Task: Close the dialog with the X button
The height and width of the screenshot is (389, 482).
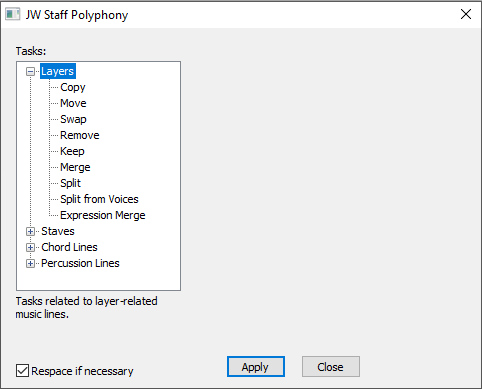Action: click(x=466, y=14)
